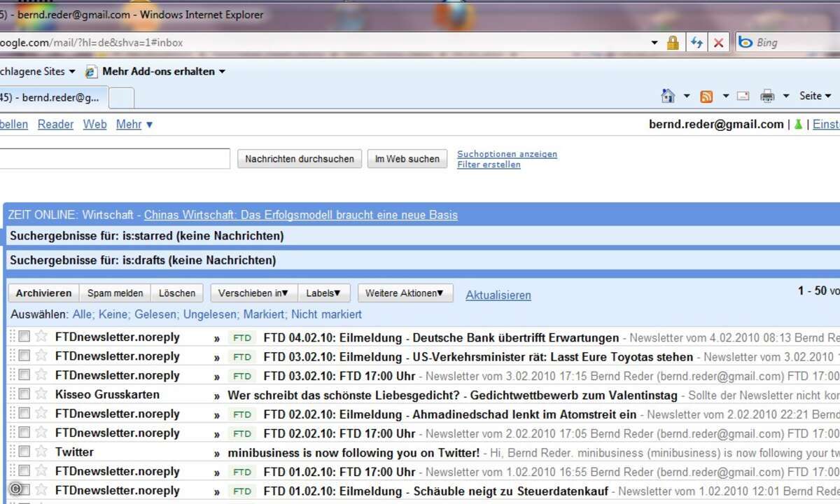Viewport: 840px width, 504px height.
Task: Star the Ahmadinedschad Atomstreit message
Action: (41, 413)
